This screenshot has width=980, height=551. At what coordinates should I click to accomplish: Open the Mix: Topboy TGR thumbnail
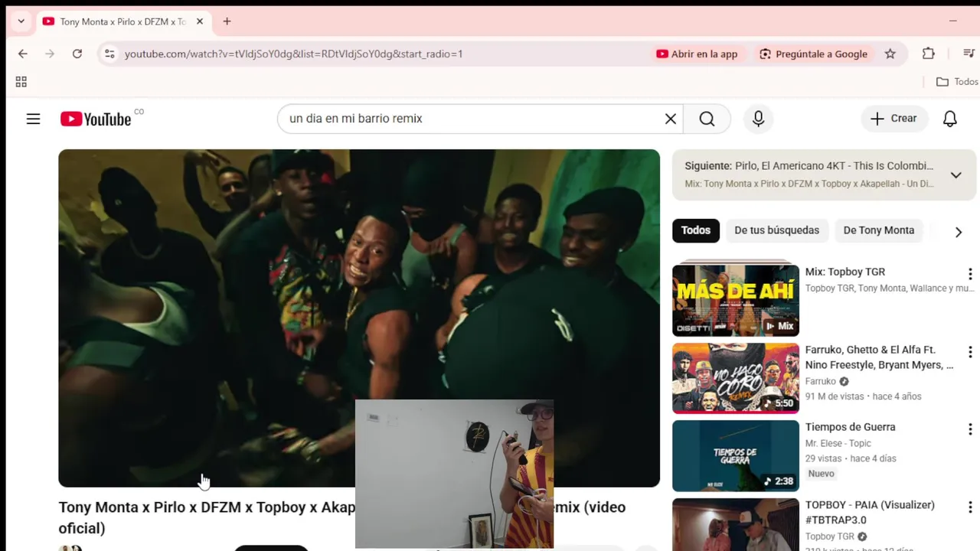736,300
